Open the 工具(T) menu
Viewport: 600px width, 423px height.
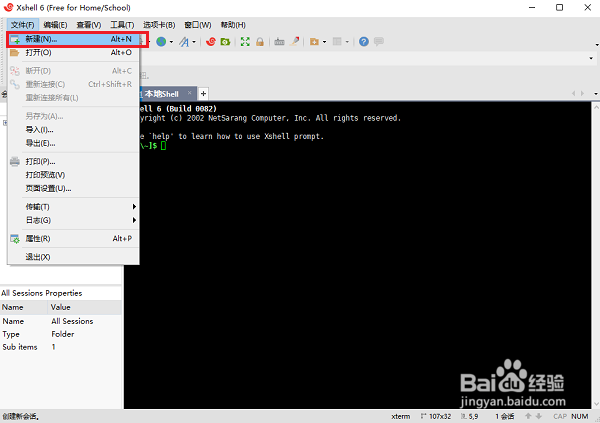click(x=122, y=25)
